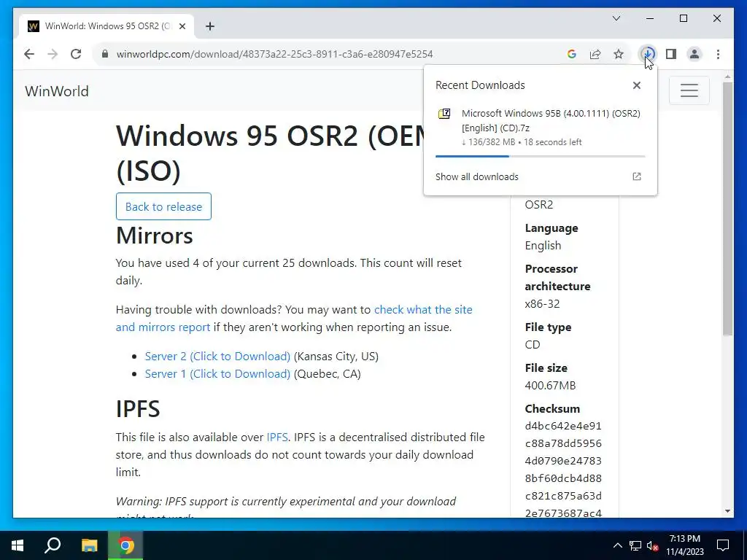Viewport: 747px width, 560px height.
Task: Open Windows taskbar search
Action: click(53, 545)
